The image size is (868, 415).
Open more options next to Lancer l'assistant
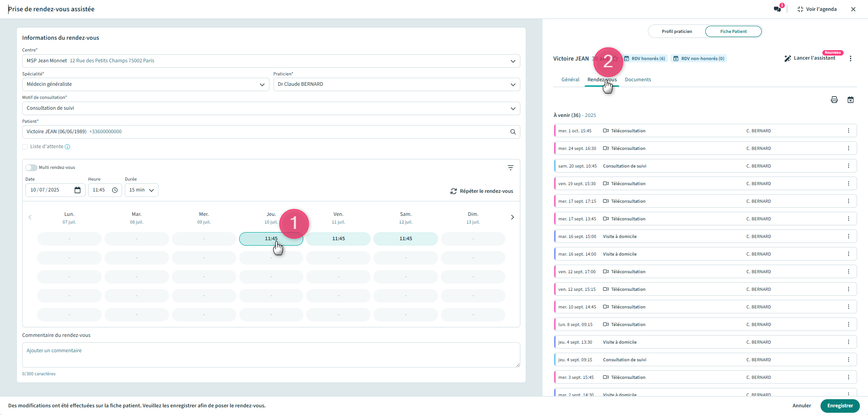[x=850, y=59]
